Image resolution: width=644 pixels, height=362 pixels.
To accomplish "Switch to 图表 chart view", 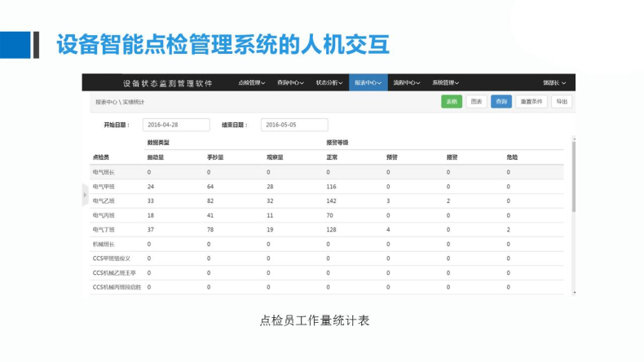I will click(477, 102).
